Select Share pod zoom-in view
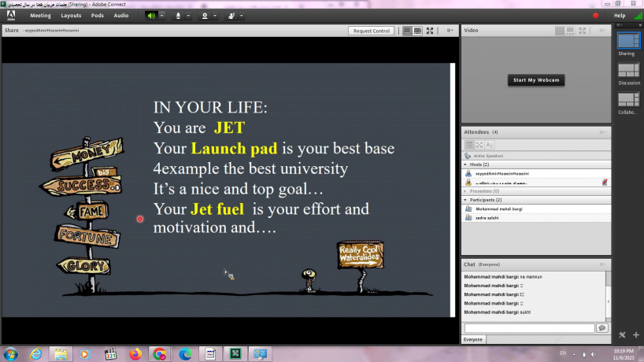644x362 pixels. click(x=417, y=31)
